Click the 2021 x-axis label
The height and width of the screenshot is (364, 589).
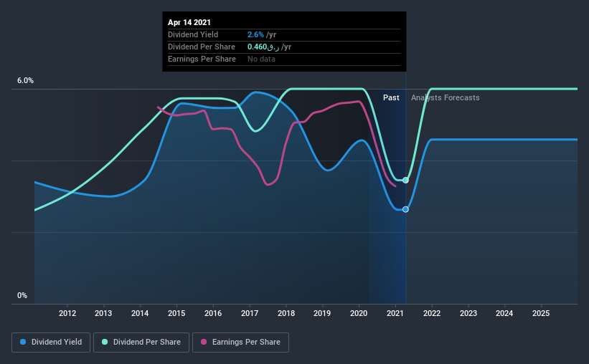(x=395, y=313)
